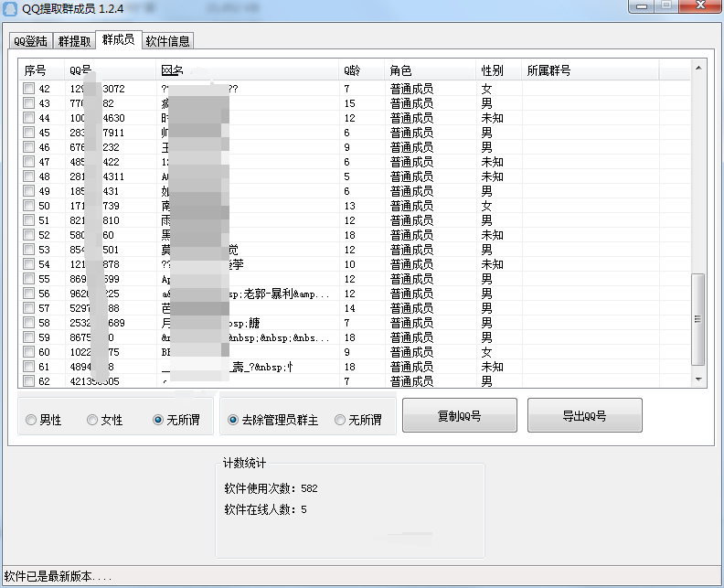Click 未知 gender cell in row 61
Viewport: 724px width, 588px height.
pos(492,367)
